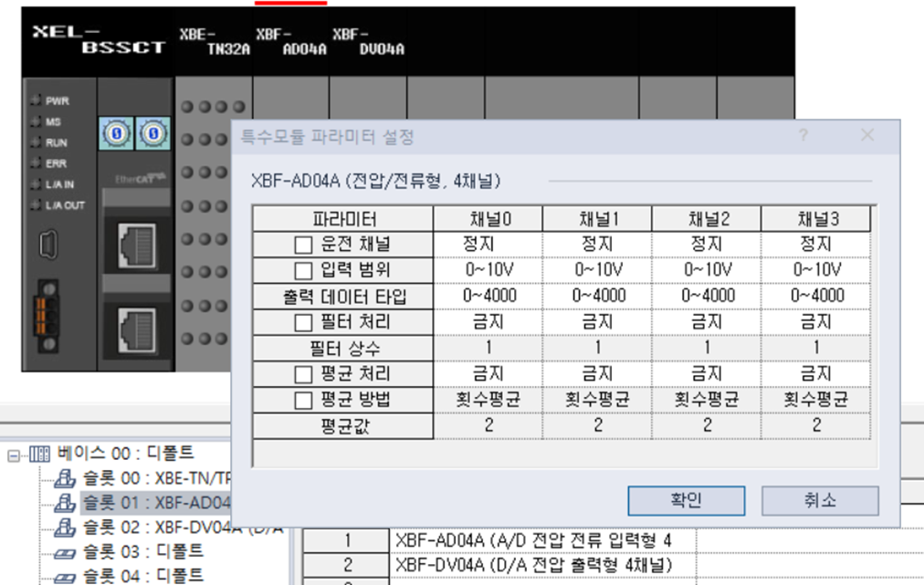Open 채널0 운전 채널 dropdown showing 정지
This screenshot has width=924, height=585.
(488, 245)
